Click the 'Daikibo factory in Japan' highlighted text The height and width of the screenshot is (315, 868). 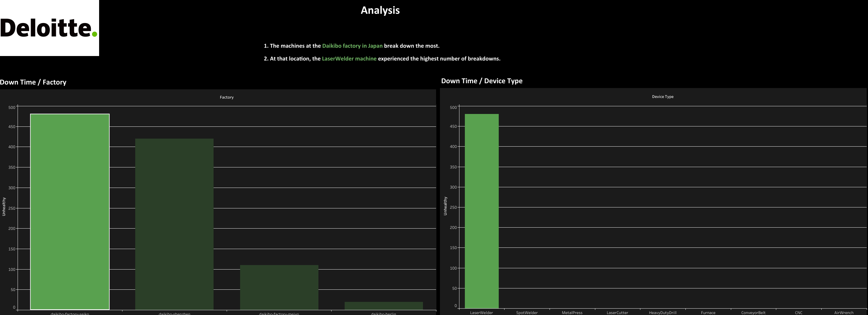pyautogui.click(x=352, y=45)
